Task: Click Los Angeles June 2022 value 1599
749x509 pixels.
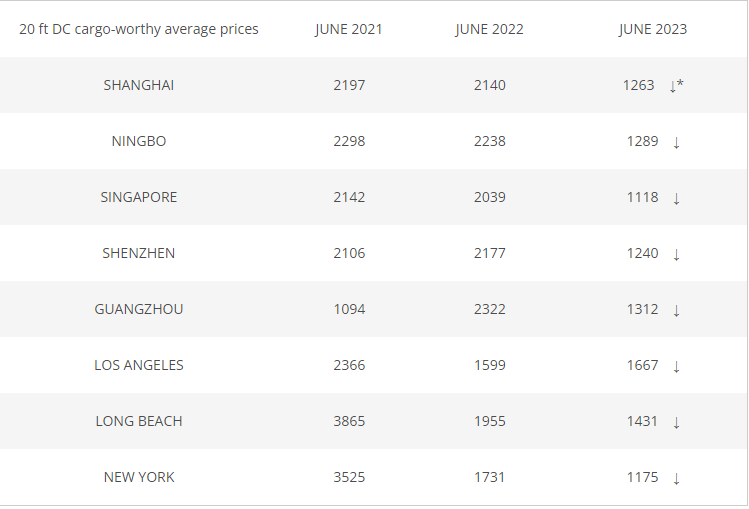Action: click(490, 365)
